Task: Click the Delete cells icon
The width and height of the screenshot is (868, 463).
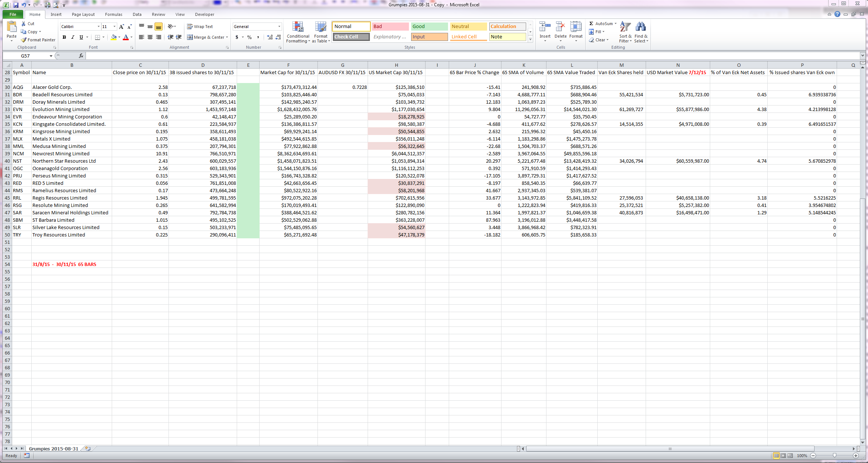Action: pos(560,27)
